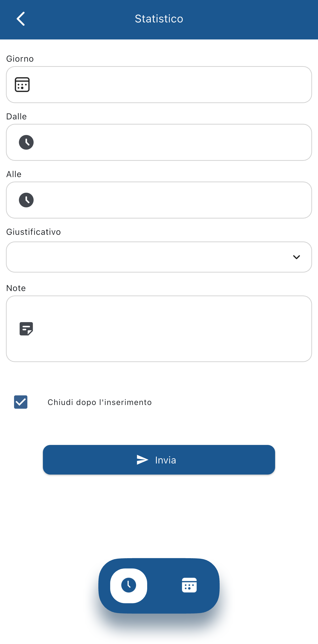Click the clock icon in Dalle field

pos(26,142)
